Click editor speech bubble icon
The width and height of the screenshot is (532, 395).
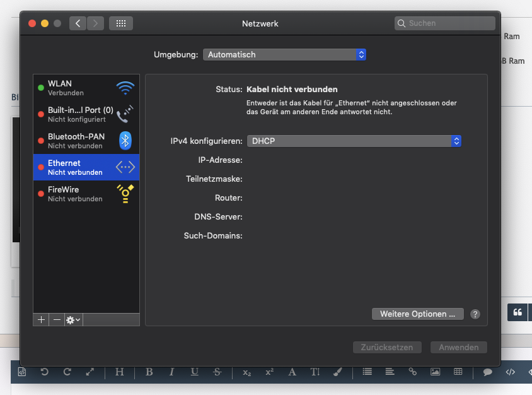[x=487, y=372]
